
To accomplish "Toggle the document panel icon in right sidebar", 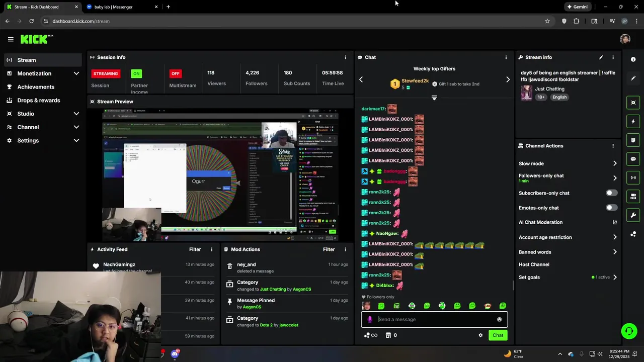I will 633,140.
